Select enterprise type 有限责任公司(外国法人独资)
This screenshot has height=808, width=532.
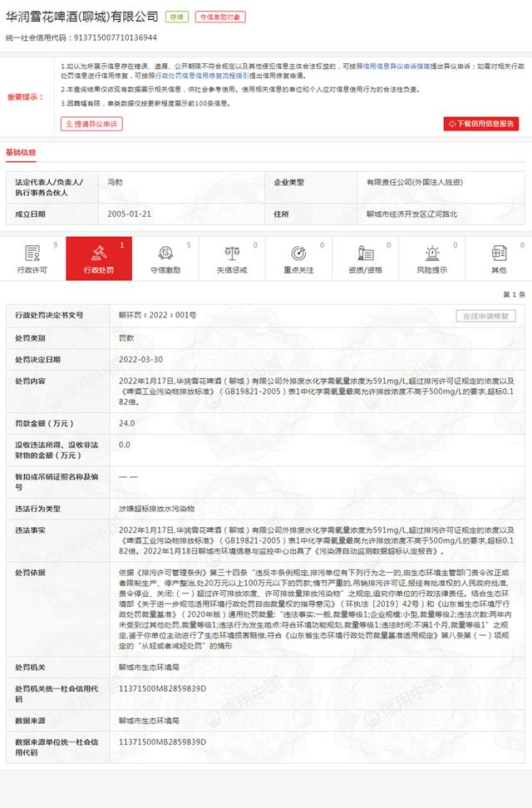click(415, 182)
